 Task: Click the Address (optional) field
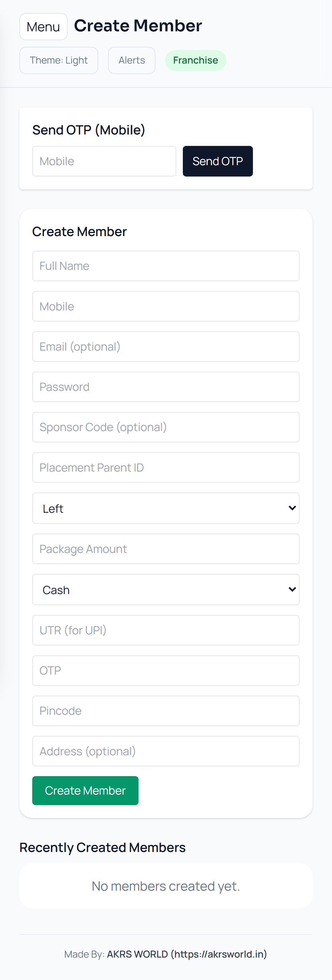tap(166, 751)
